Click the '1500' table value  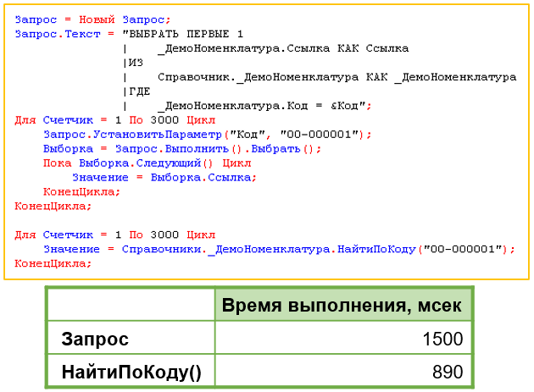pos(442,339)
